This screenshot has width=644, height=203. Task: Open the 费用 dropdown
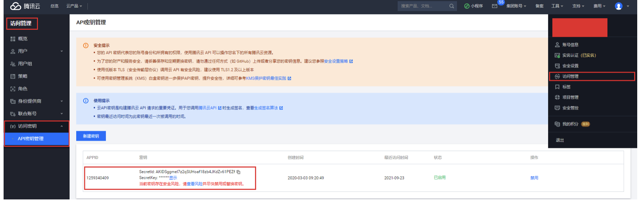click(x=599, y=6)
